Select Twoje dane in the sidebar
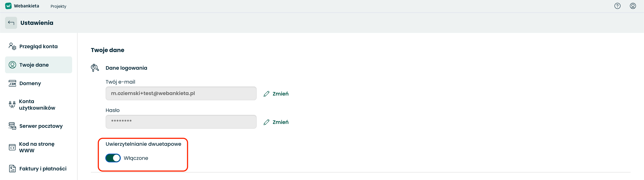 [x=39, y=65]
